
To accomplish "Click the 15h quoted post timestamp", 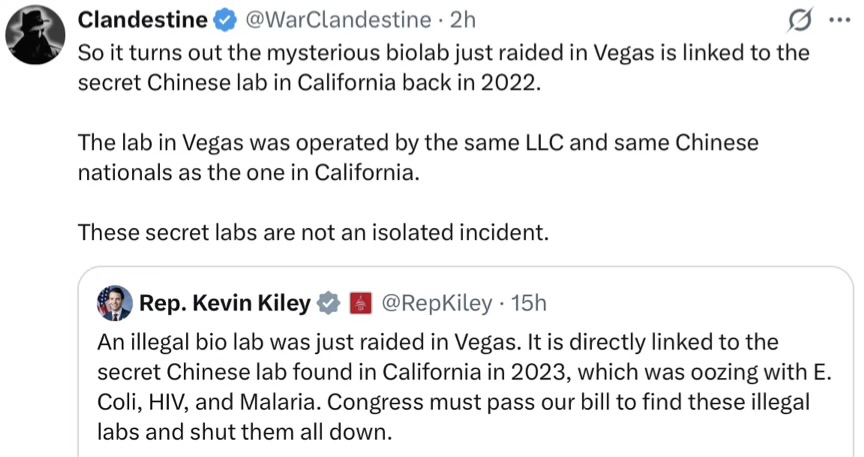I will coord(529,303).
